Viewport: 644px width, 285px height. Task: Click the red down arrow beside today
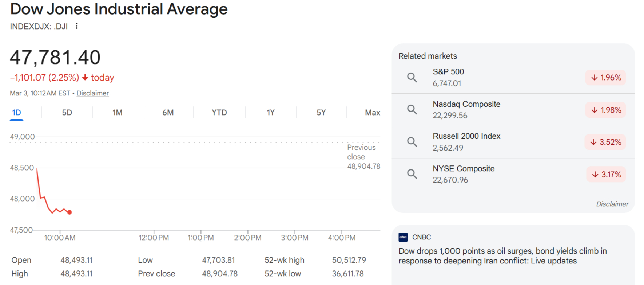(x=85, y=78)
